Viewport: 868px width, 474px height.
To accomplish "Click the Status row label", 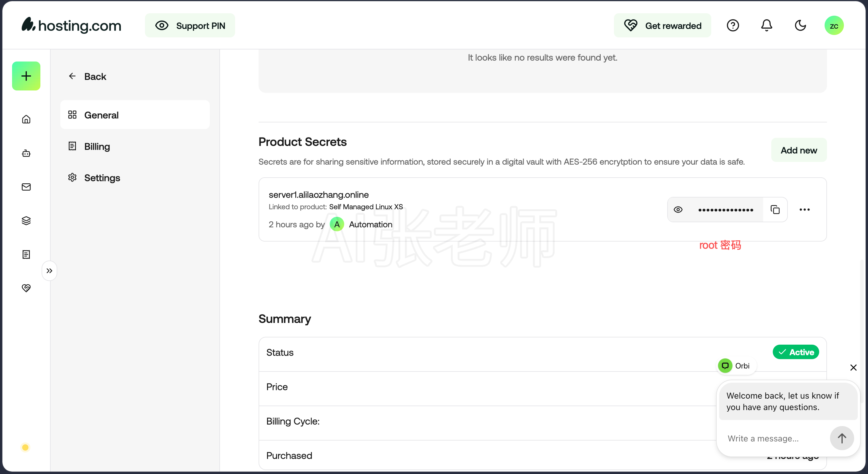I will (x=280, y=352).
